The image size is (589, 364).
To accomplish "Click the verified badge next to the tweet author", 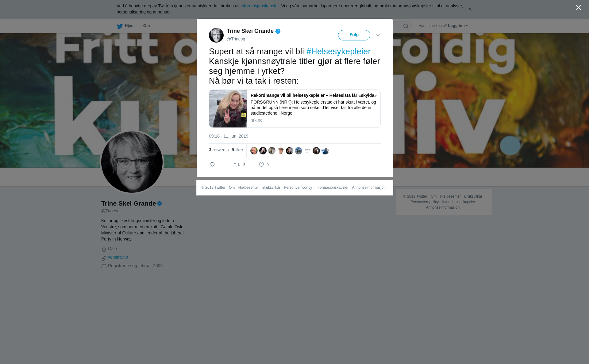I will (x=278, y=31).
